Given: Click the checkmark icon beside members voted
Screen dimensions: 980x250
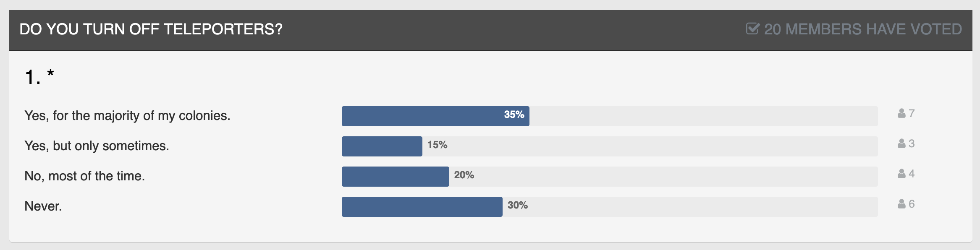Looking at the screenshot, I should pyautogui.click(x=752, y=29).
